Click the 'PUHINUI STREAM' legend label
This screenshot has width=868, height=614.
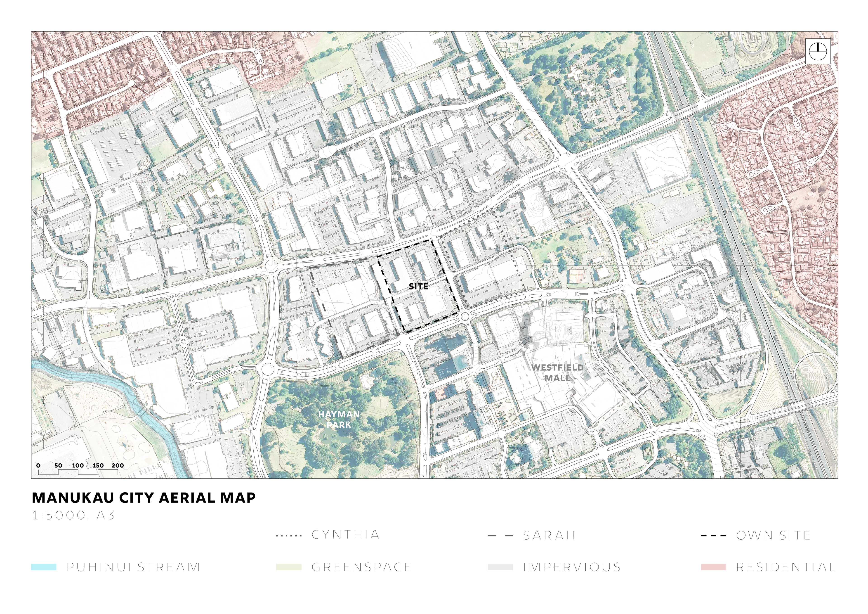point(133,567)
